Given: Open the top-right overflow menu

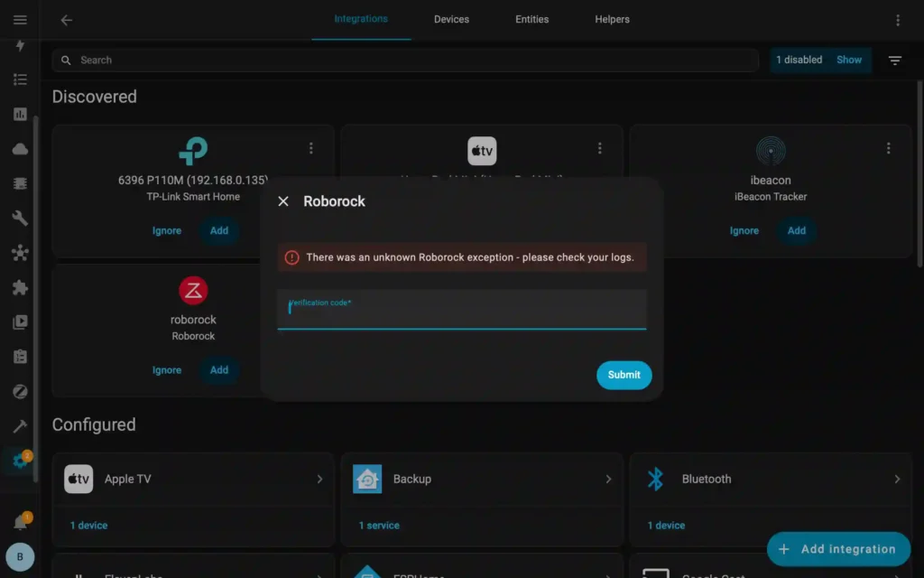Looking at the screenshot, I should tap(899, 19).
